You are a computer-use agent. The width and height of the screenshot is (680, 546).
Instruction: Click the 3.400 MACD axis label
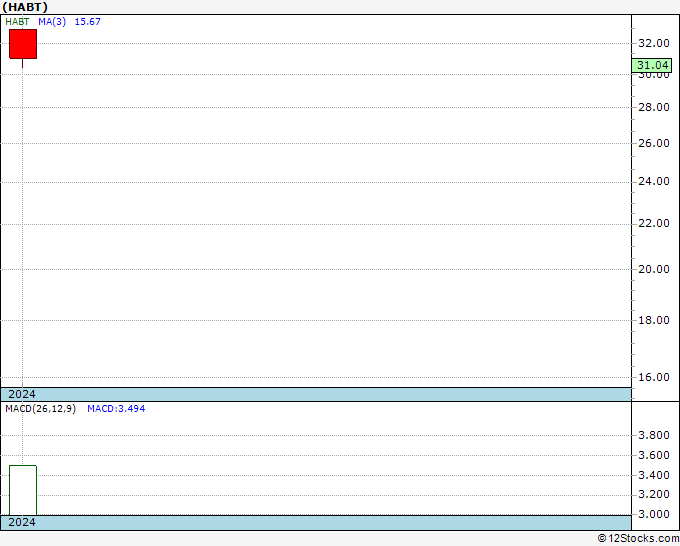[x=654, y=475]
